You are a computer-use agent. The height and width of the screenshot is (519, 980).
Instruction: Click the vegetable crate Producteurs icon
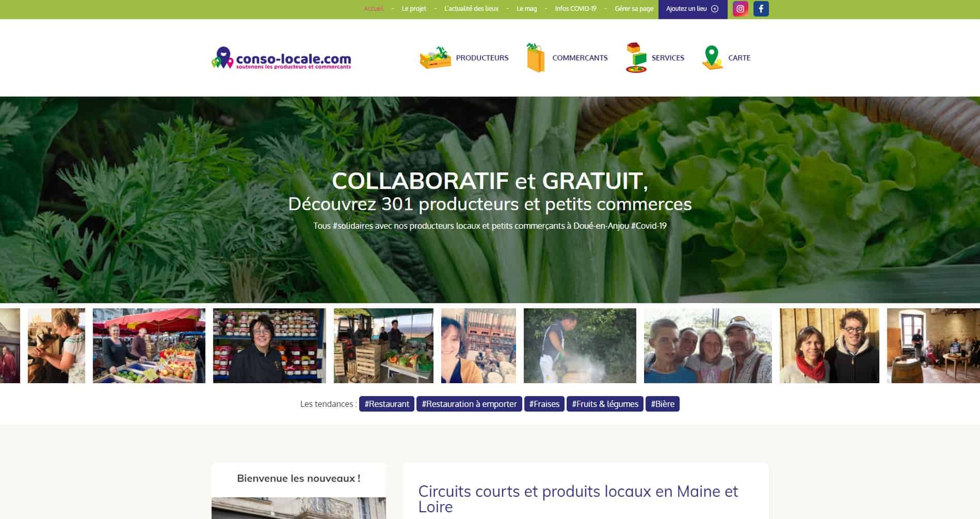click(x=435, y=58)
